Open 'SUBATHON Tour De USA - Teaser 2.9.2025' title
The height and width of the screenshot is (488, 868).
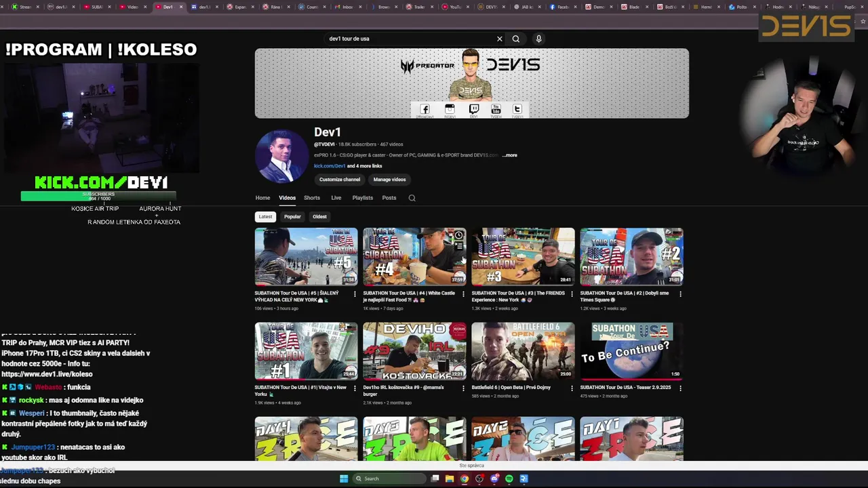click(625, 388)
